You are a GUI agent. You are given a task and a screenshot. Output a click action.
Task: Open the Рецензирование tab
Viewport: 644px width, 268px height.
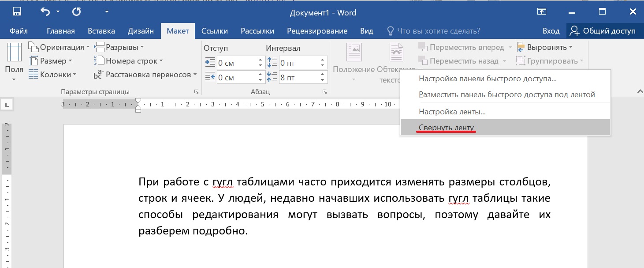point(317,31)
